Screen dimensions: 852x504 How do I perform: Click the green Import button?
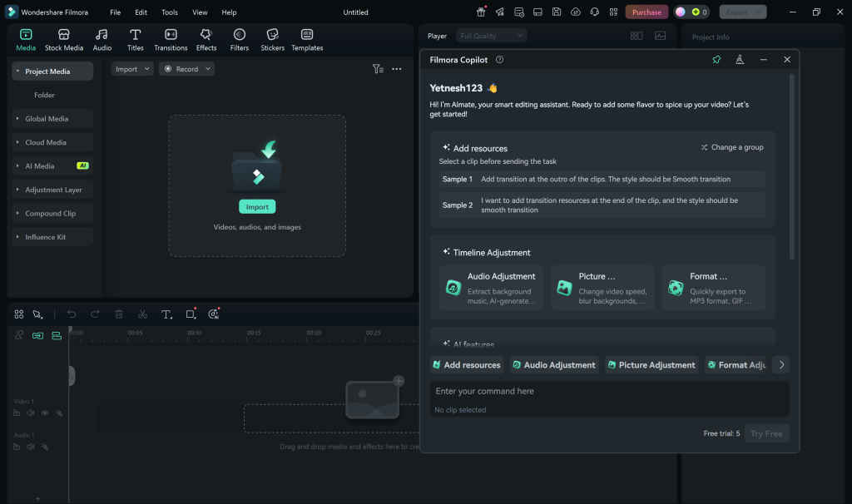coord(256,205)
